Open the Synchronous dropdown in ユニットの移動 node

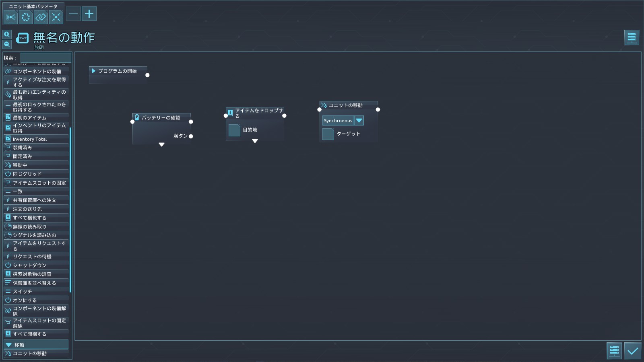click(x=359, y=121)
